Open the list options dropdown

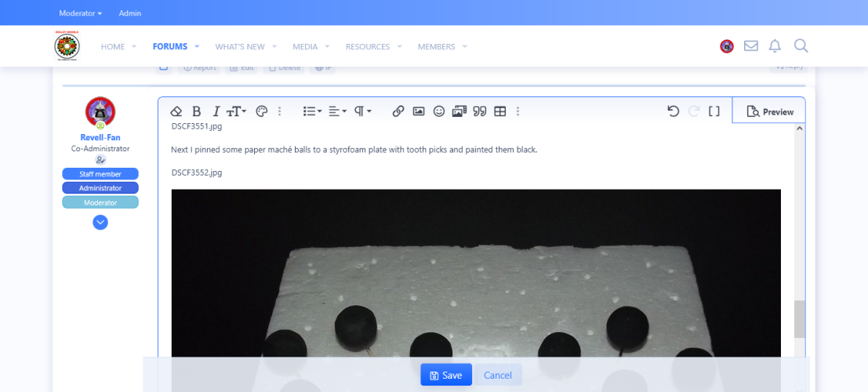[313, 111]
